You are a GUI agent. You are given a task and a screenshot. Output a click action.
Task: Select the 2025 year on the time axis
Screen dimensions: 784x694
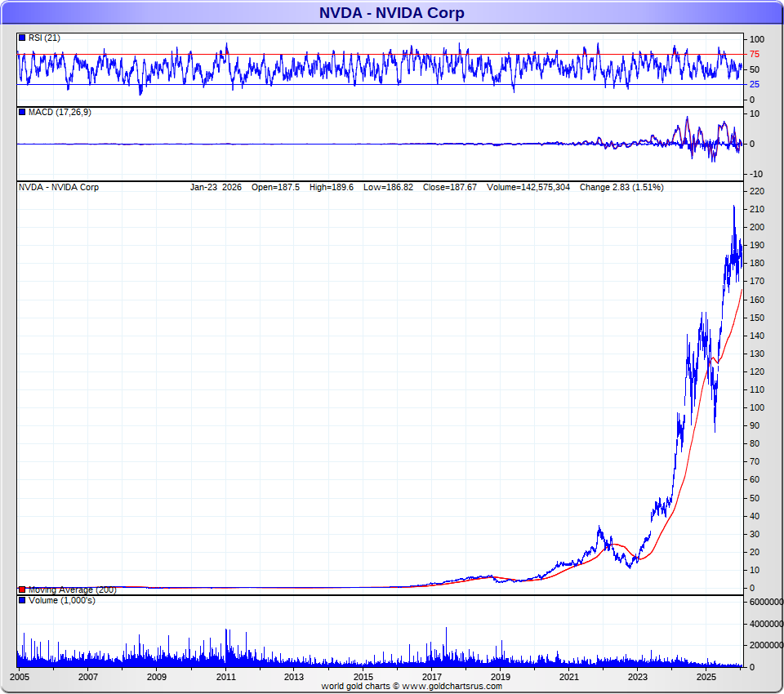tap(707, 677)
